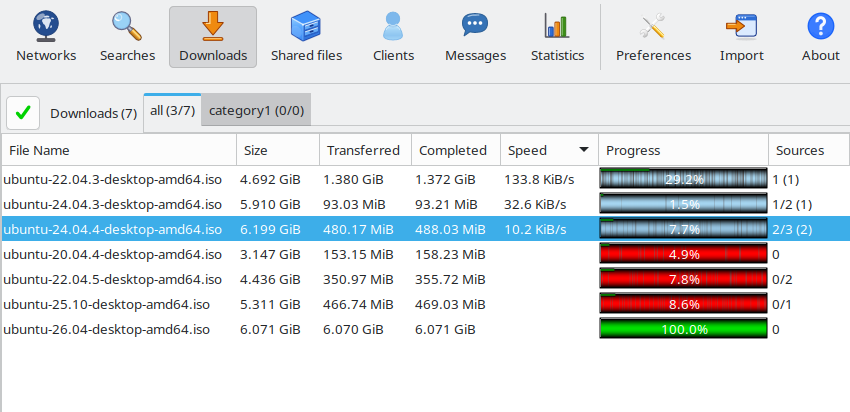Click the 32.6 KiB/s speed value
The height and width of the screenshot is (412, 850).
tap(535, 204)
